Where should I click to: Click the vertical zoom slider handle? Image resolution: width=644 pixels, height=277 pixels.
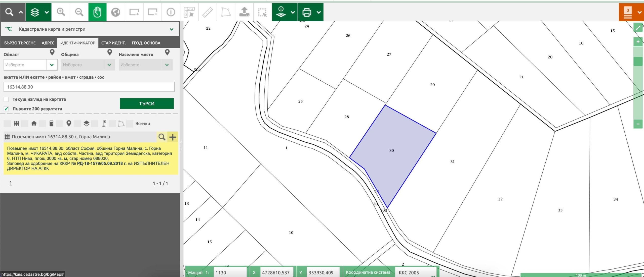tap(638, 61)
